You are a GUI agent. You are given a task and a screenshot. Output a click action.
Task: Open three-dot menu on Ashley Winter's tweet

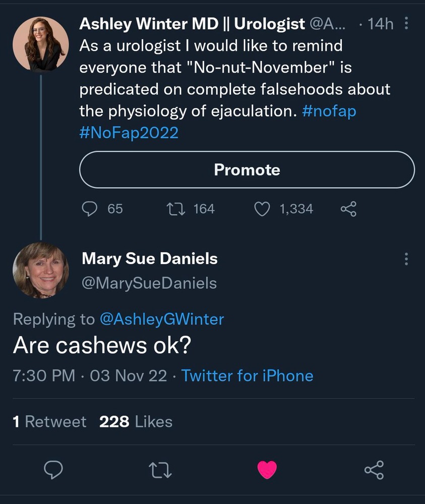click(x=407, y=24)
